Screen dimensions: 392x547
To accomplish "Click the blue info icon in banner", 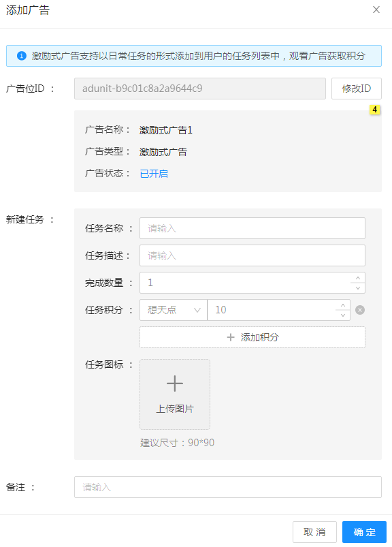I will click(x=22, y=56).
